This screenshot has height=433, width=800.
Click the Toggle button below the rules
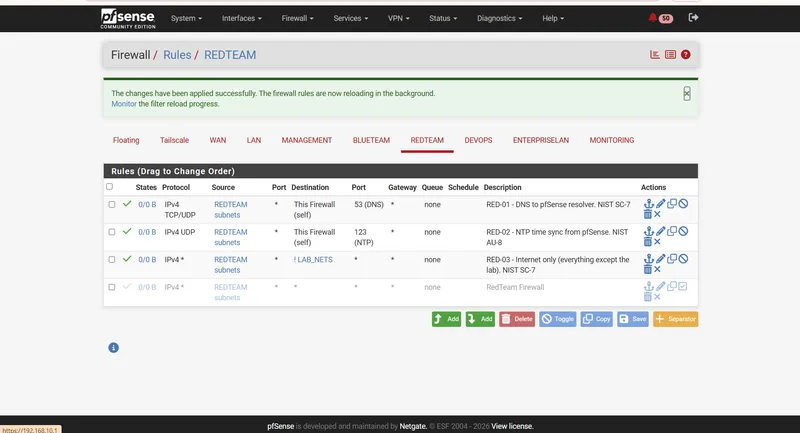click(558, 319)
